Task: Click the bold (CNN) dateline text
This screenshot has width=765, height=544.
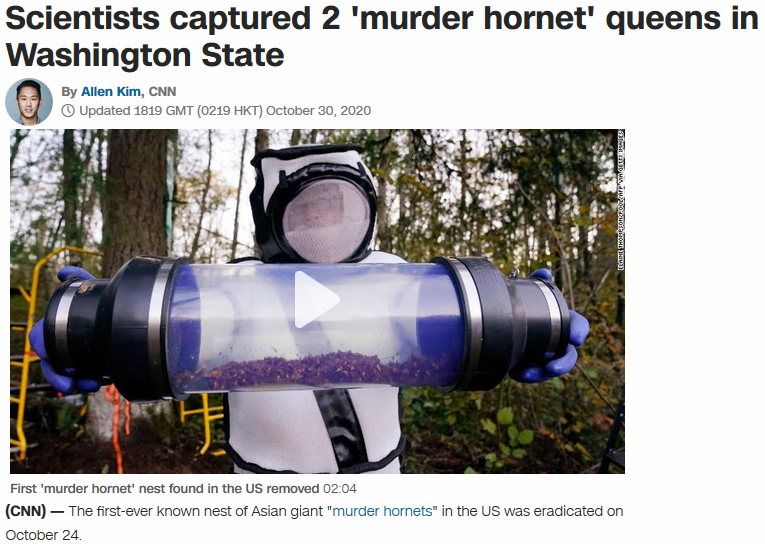Action: (25, 511)
